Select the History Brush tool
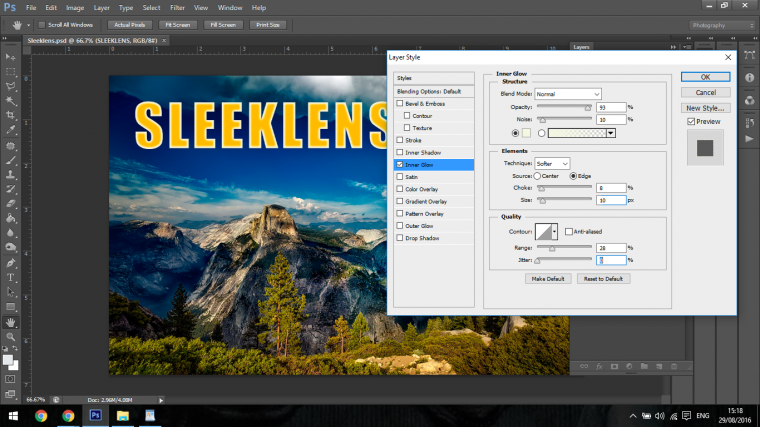 point(10,189)
